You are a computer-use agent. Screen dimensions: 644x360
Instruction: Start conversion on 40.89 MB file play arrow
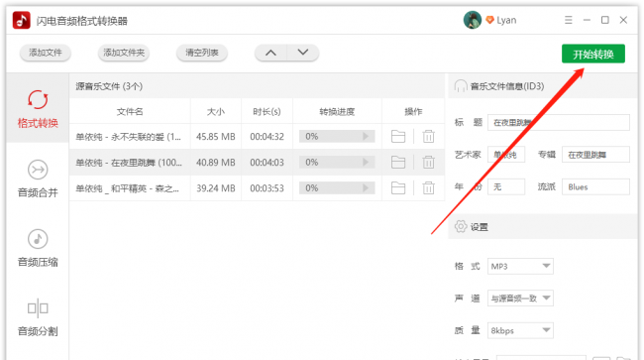tap(366, 163)
